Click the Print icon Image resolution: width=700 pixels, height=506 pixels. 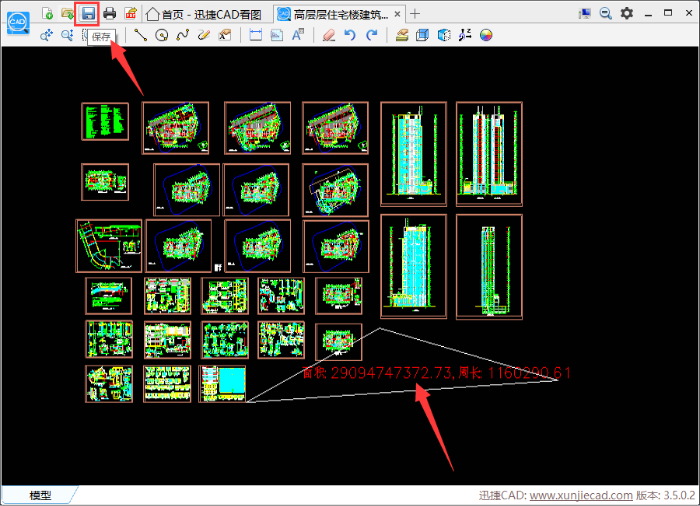tap(110, 13)
